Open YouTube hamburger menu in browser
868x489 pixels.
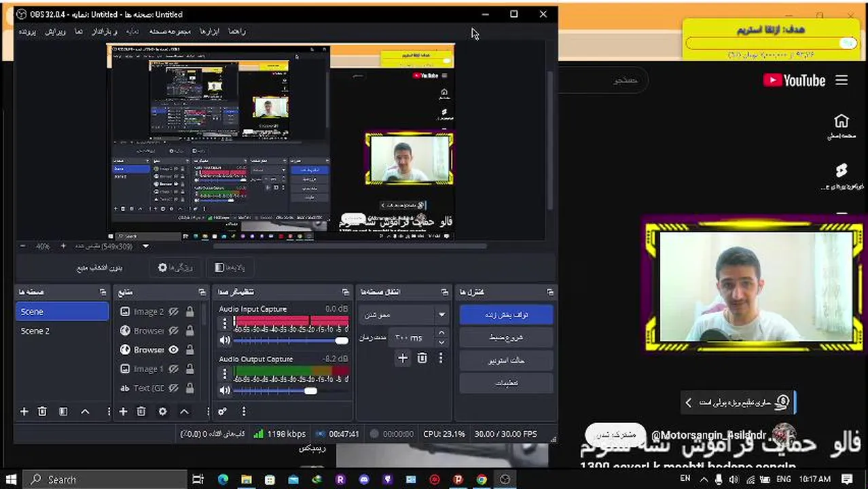click(x=842, y=80)
